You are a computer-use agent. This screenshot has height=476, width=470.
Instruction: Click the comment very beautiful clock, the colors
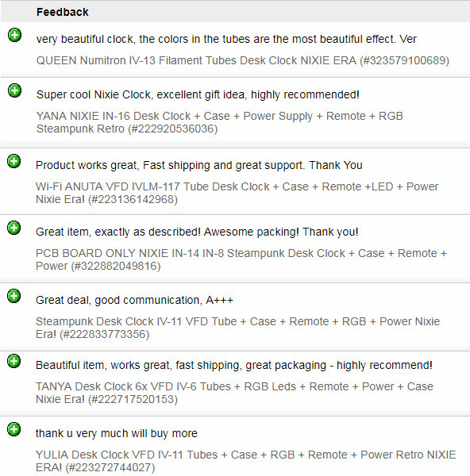226,39
